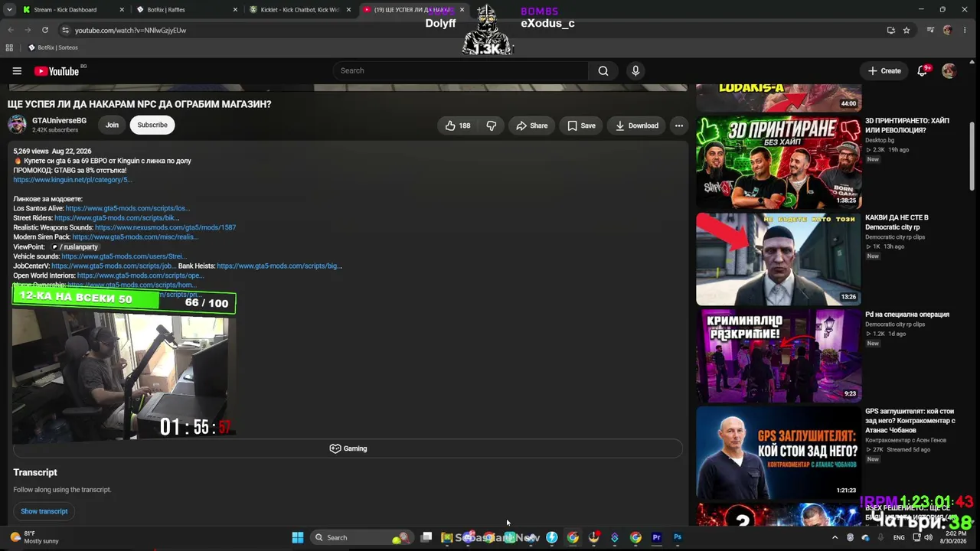
Task: Open the Chrome apps grid
Action: click(9, 47)
